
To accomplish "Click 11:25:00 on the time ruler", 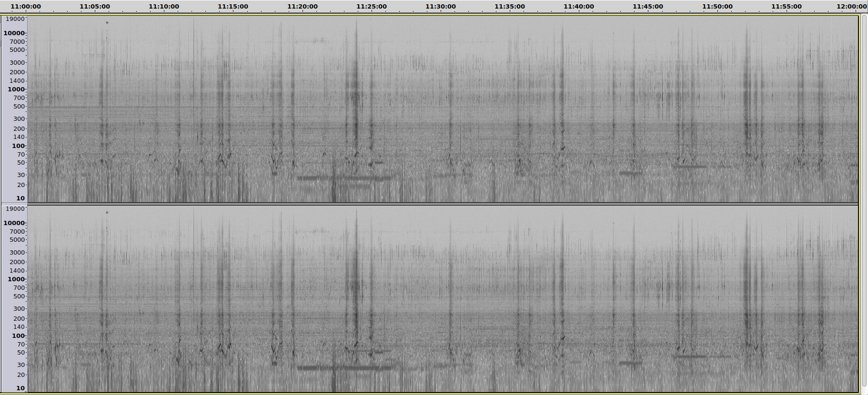I will click(x=371, y=7).
